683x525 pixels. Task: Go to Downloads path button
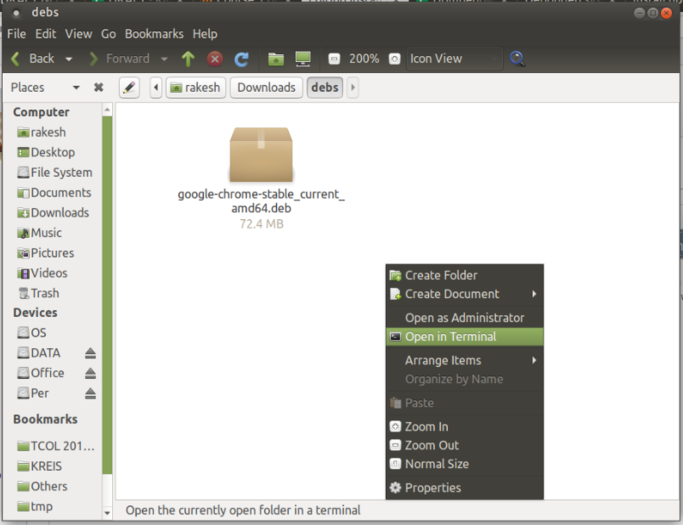point(266,88)
